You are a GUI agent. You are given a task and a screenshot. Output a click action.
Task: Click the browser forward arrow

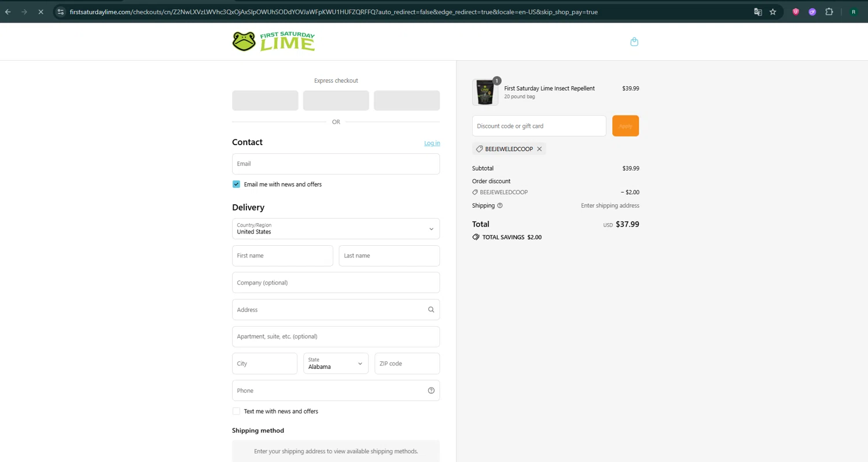pyautogui.click(x=24, y=12)
